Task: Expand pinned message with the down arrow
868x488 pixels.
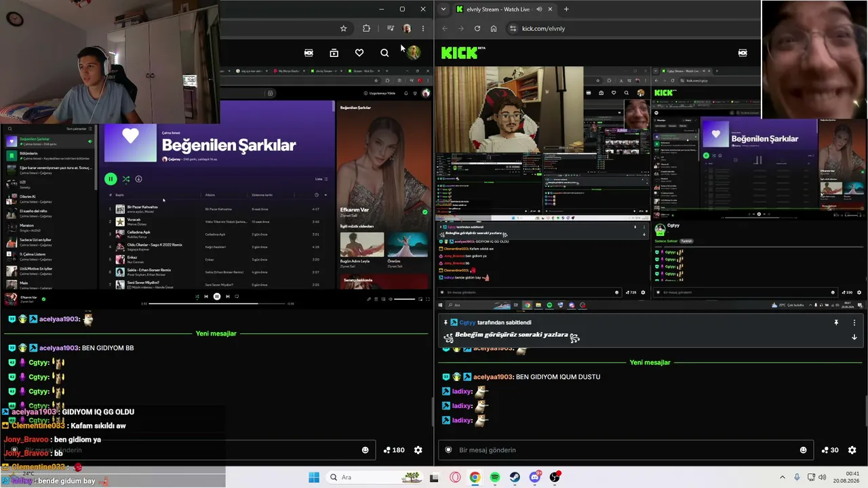Action: [854, 337]
